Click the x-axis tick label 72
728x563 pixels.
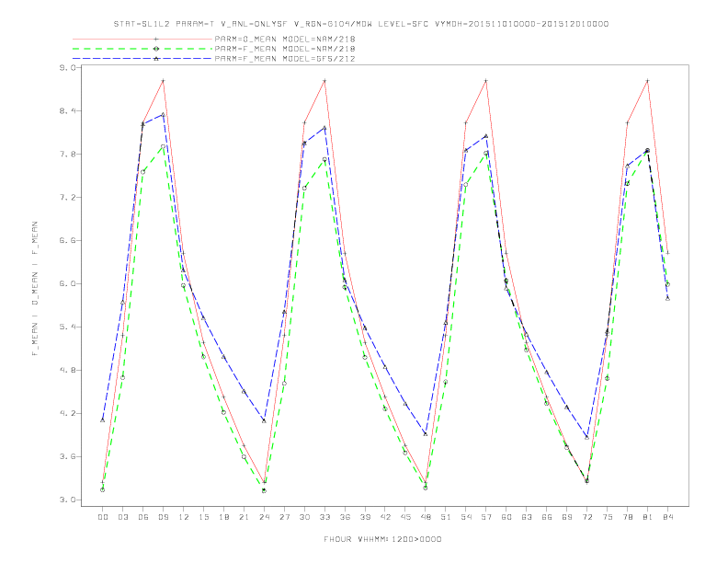tap(587, 517)
